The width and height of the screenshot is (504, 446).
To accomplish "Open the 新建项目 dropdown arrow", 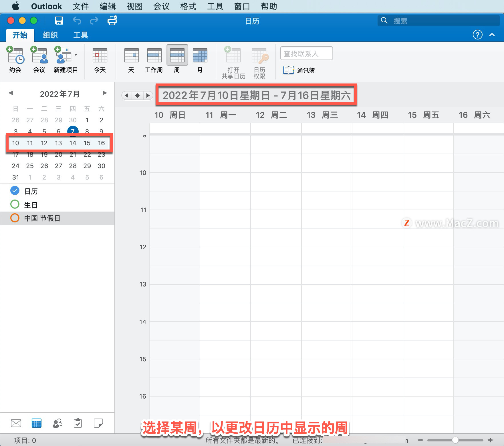I will 76,55.
